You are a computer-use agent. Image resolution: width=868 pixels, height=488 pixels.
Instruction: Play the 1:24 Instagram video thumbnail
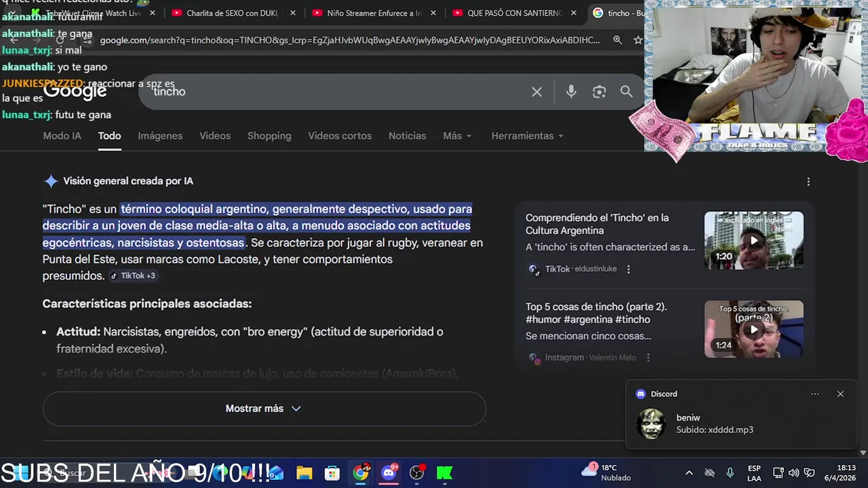tap(753, 329)
